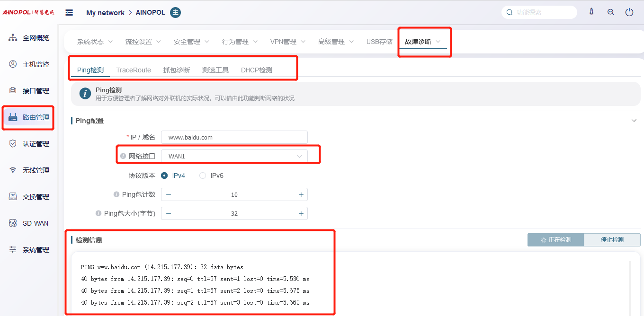644x316 pixels.
Task: Collapse the Ping配置 section chevron
Action: [x=634, y=121]
